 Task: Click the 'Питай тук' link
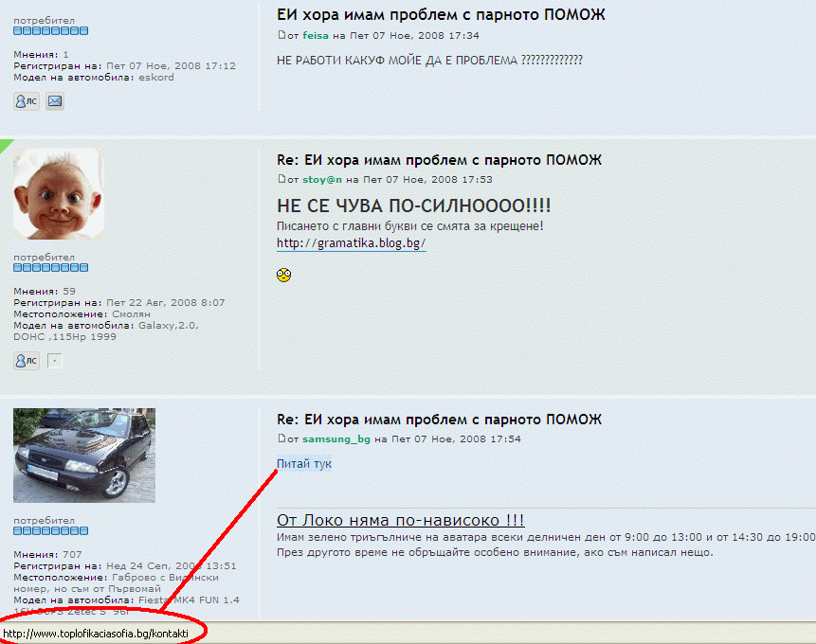tap(304, 464)
